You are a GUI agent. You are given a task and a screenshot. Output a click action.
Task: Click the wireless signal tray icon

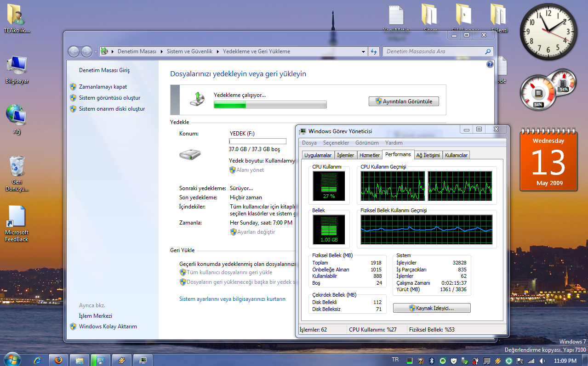click(531, 360)
